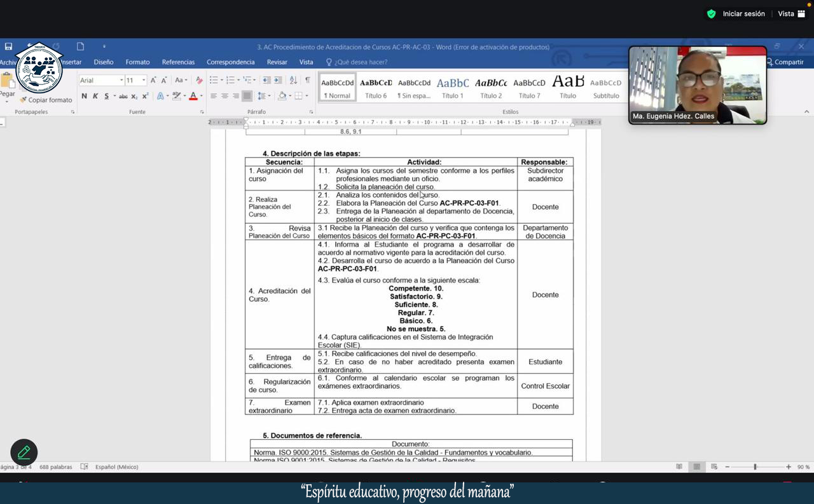Image resolution: width=814 pixels, height=504 pixels.
Task: Sort text with the A-Z sort icon
Action: pyautogui.click(x=293, y=80)
